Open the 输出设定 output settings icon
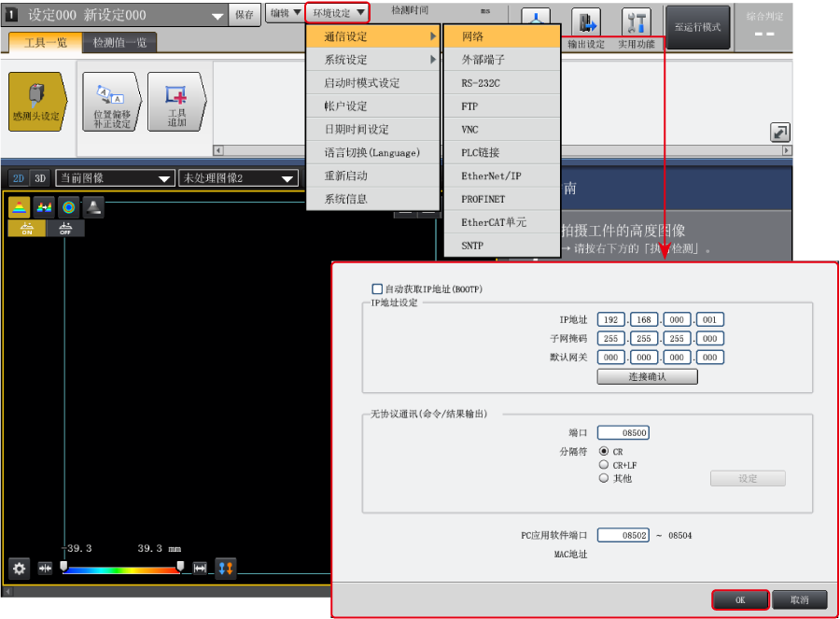Screen dimensions: 840x619 (586, 22)
